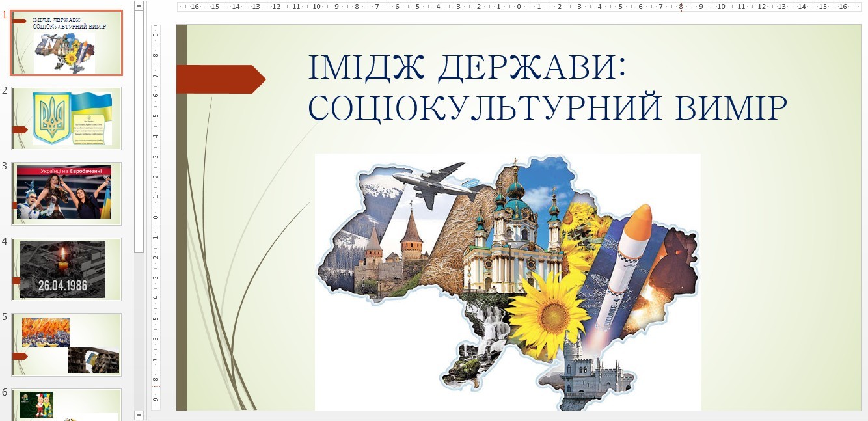Click the slide panel scrollbar thumb

[x=139, y=131]
